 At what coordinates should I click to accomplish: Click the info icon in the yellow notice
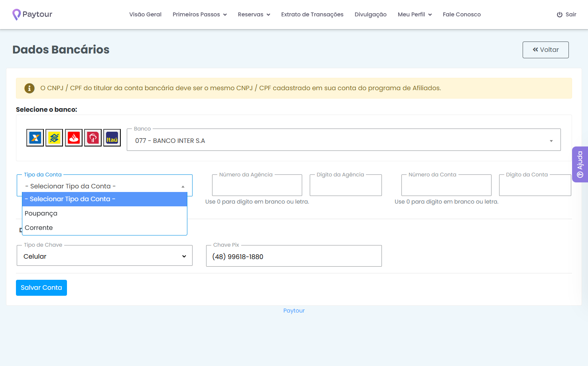29,88
